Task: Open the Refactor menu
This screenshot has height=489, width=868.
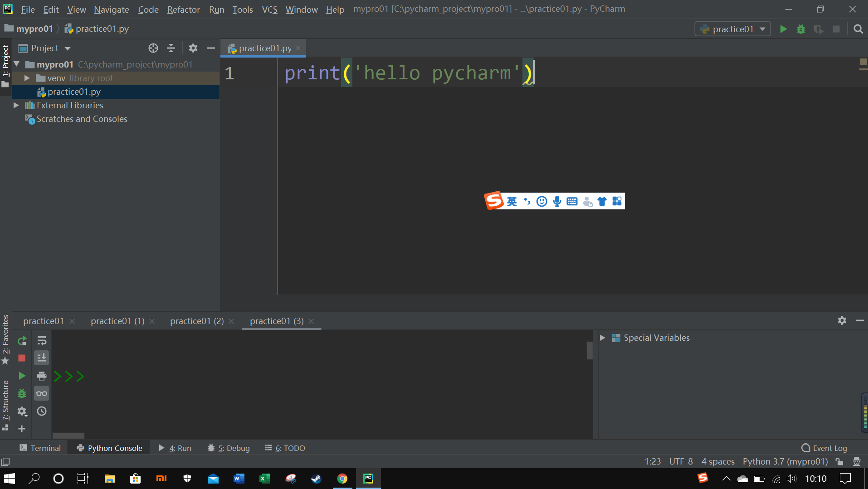Action: click(x=183, y=9)
